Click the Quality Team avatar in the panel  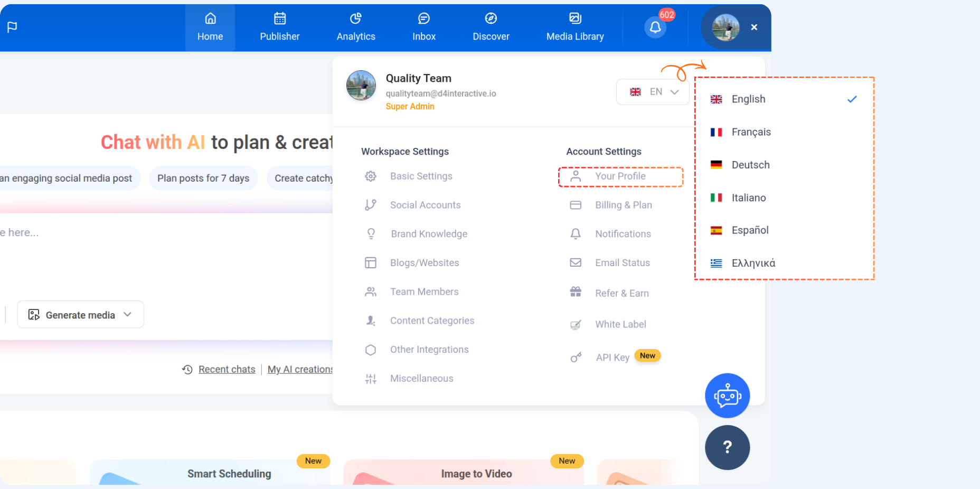[361, 85]
